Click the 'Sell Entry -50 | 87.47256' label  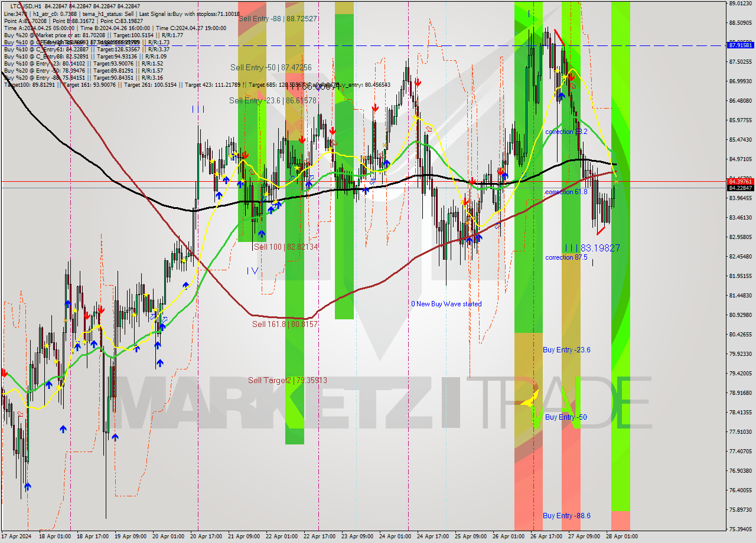[271, 68]
